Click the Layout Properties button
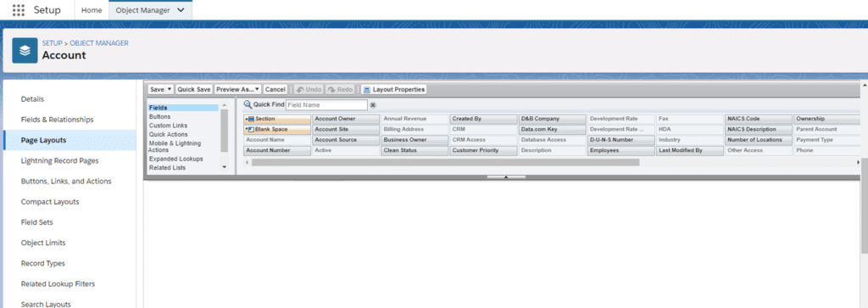This screenshot has height=308, width=868. [x=393, y=89]
